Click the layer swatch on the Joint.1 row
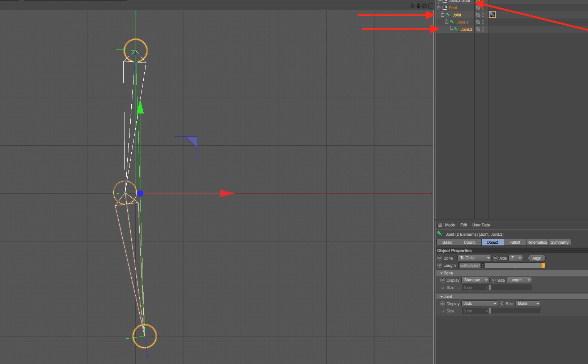The image size is (588, 364). 478,22
